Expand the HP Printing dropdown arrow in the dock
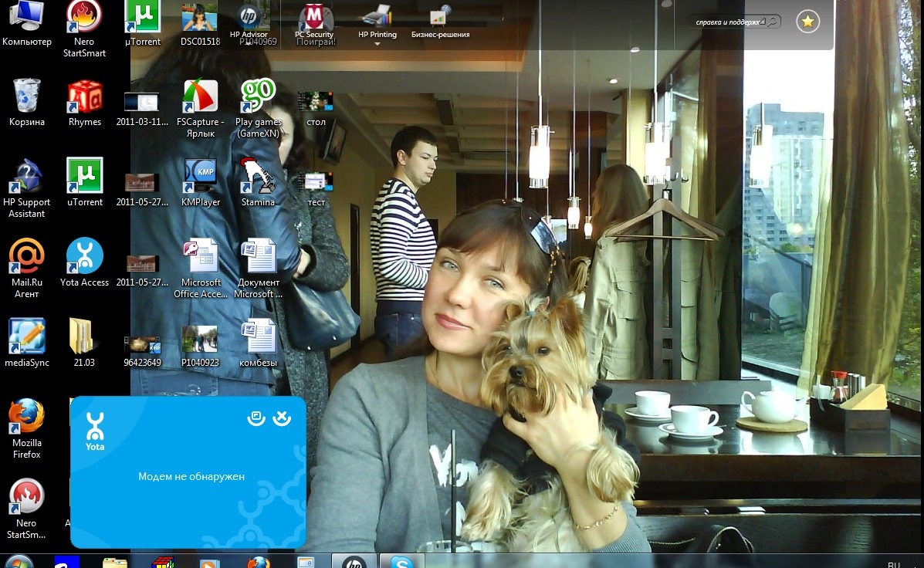Image resolution: width=924 pixels, height=568 pixels. point(377,45)
